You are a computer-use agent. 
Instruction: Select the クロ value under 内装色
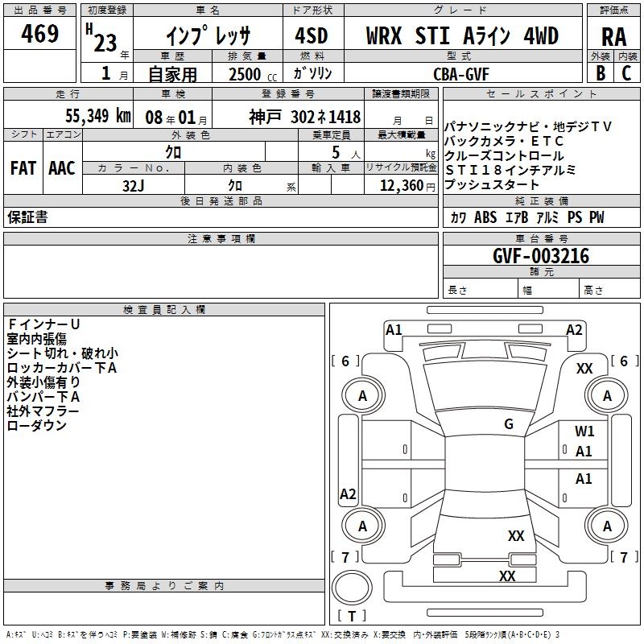tap(235, 186)
